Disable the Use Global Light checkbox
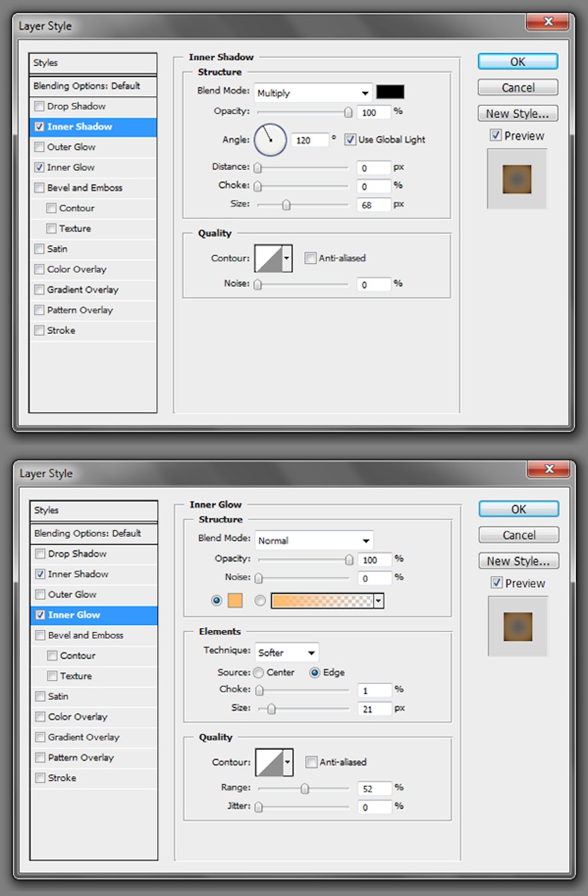 click(350, 140)
